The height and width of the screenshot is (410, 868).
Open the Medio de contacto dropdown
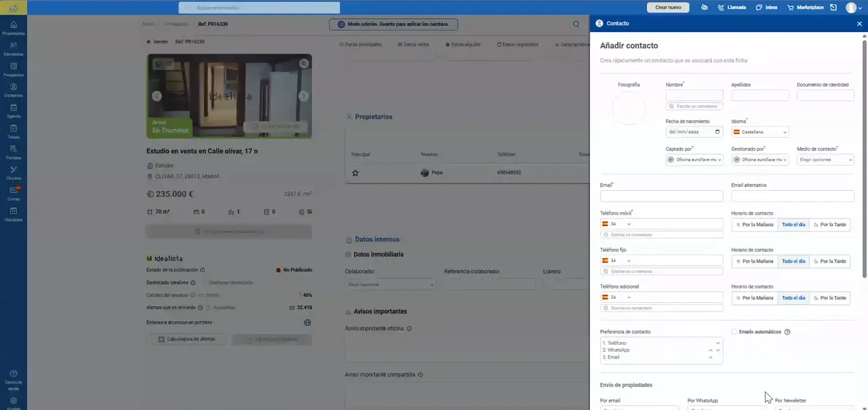[x=825, y=160]
